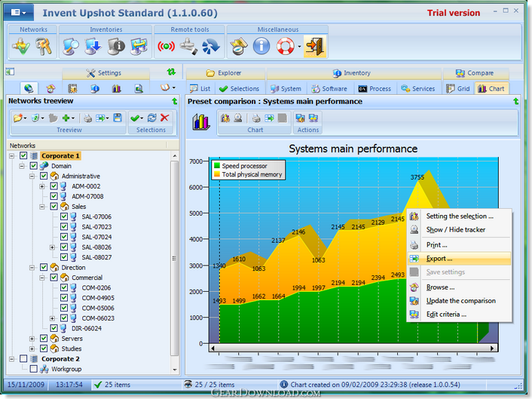Click the hand pipe remote tool icon
This screenshot has width=532, height=399.
(x=188, y=46)
